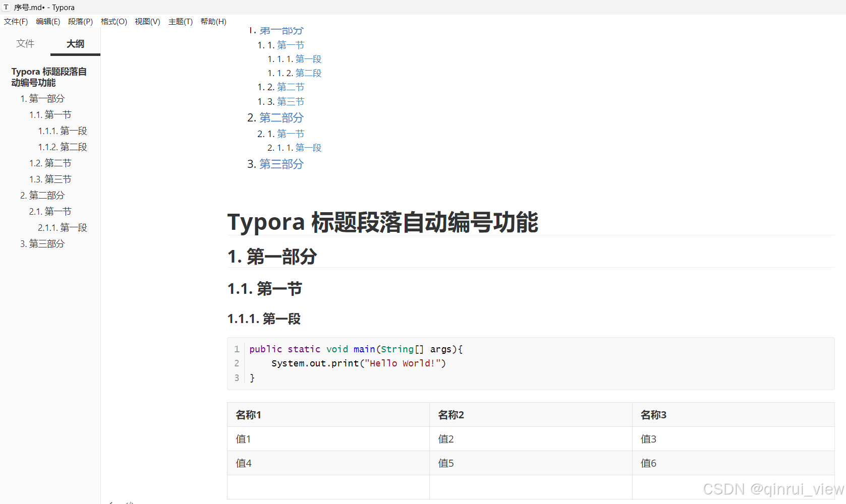
Task: Click the document heading 1. 第一部分
Action: [272, 257]
